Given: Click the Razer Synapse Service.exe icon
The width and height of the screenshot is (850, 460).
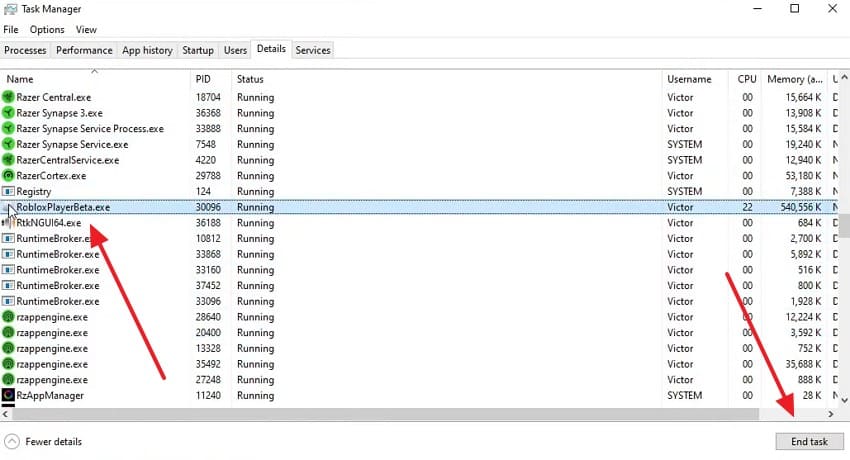Looking at the screenshot, I should [8, 145].
